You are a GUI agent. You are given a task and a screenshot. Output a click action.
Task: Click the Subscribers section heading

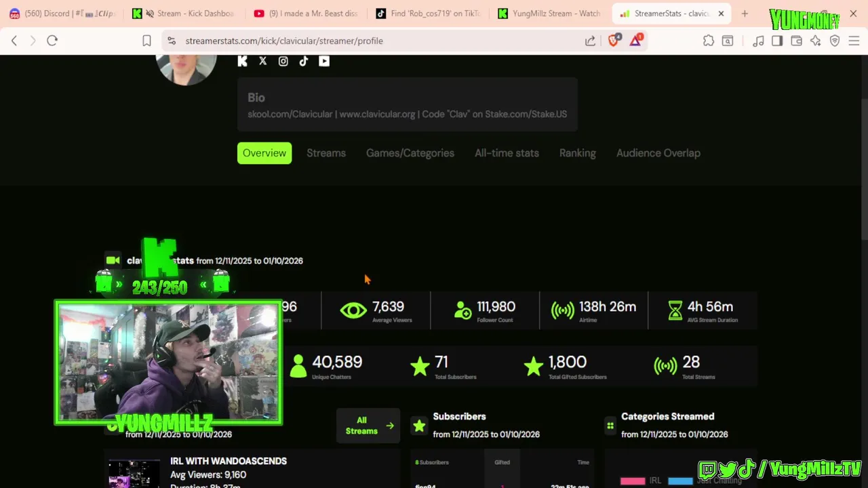click(x=459, y=417)
